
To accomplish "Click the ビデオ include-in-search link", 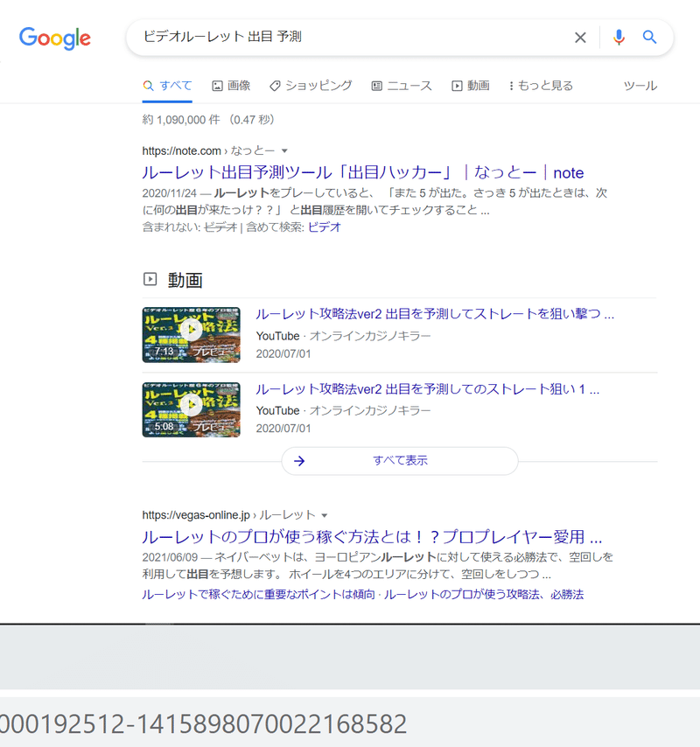I will point(324,227).
